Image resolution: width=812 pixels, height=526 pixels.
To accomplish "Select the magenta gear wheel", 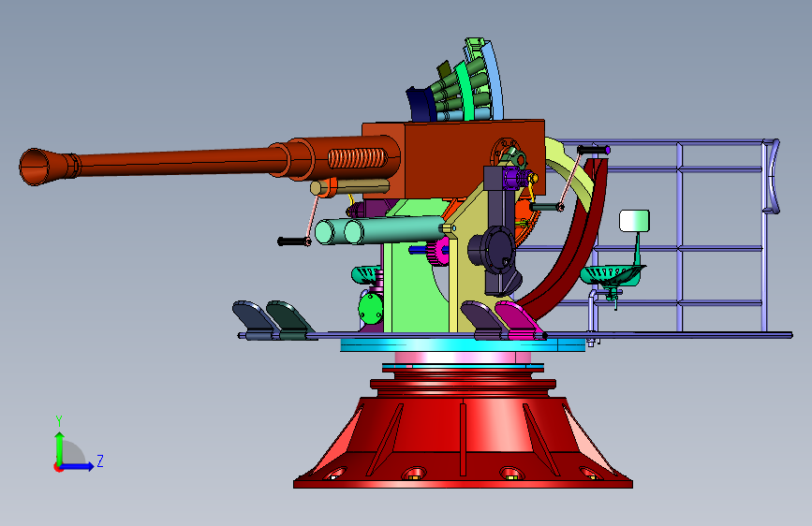I will [438, 251].
